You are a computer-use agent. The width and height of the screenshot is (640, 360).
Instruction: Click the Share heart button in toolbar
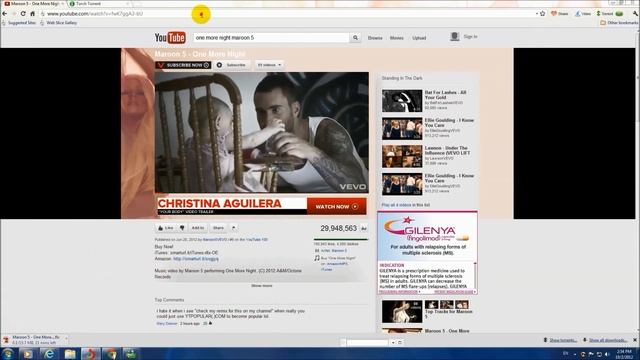560,13
